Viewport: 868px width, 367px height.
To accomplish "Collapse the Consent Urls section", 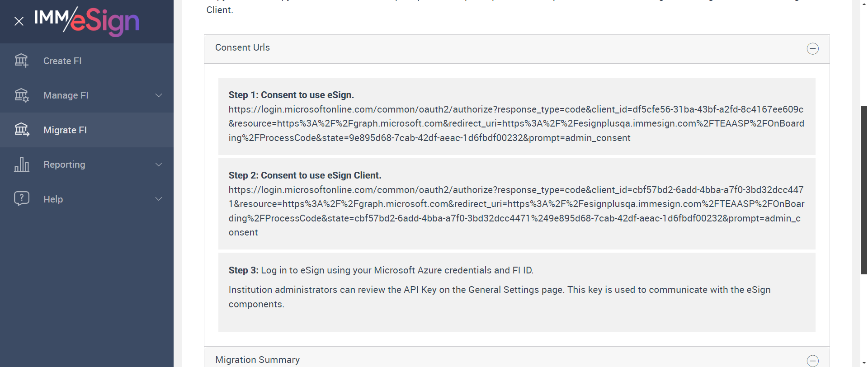I will (812, 49).
